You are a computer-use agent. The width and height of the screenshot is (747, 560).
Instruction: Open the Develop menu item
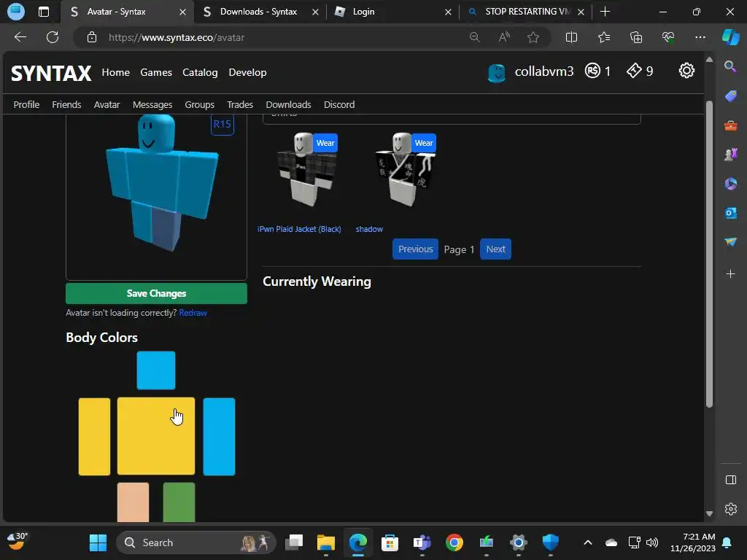pyautogui.click(x=248, y=72)
